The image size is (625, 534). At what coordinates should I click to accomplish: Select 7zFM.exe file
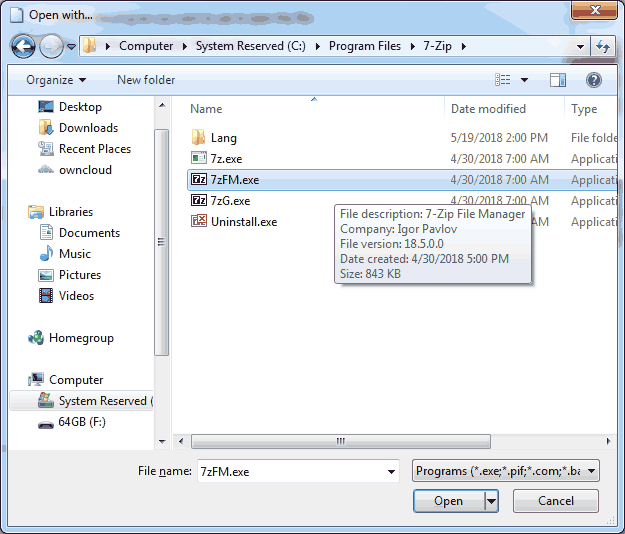402,180
